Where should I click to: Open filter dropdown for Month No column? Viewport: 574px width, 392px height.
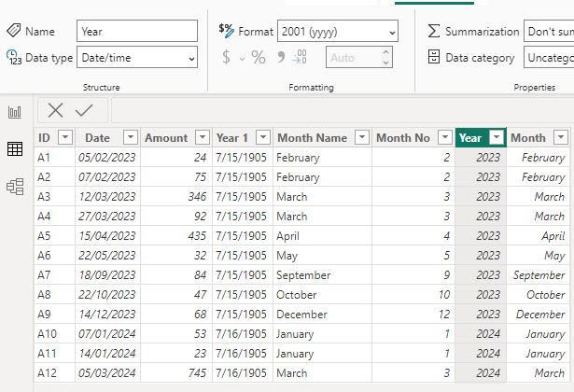[445, 137]
